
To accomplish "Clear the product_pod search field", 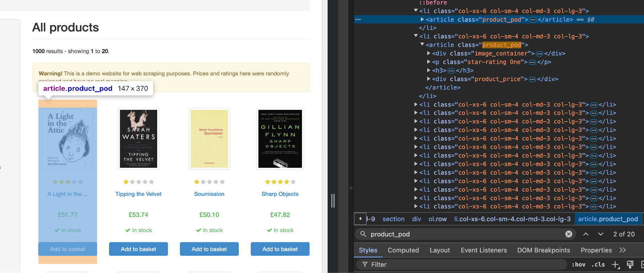I will coord(568,234).
